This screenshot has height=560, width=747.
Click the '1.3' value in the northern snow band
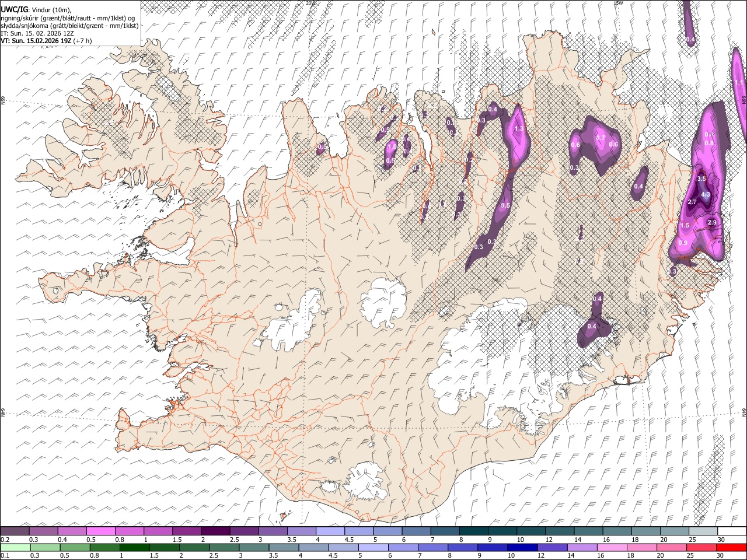tap(519, 129)
